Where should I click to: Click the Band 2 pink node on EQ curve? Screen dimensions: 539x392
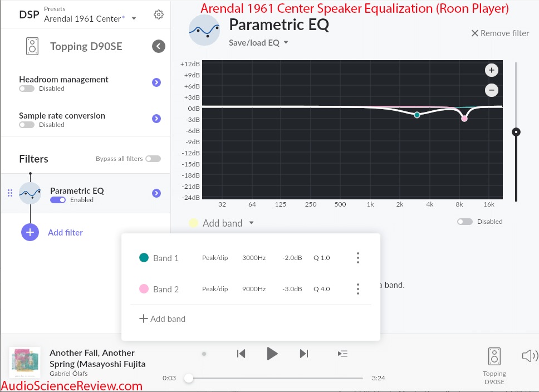(464, 119)
